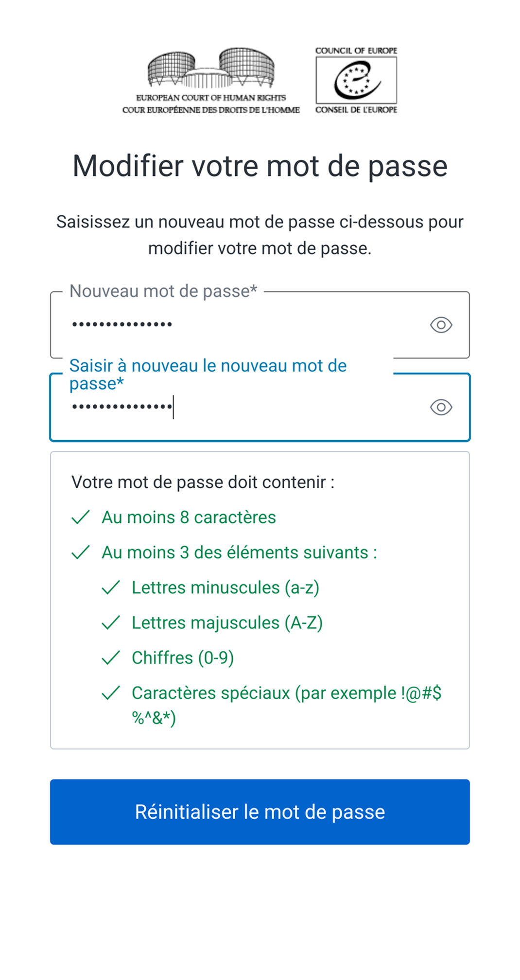Click the password requirements panel
Screen dimensions: 520x980
(x=260, y=598)
